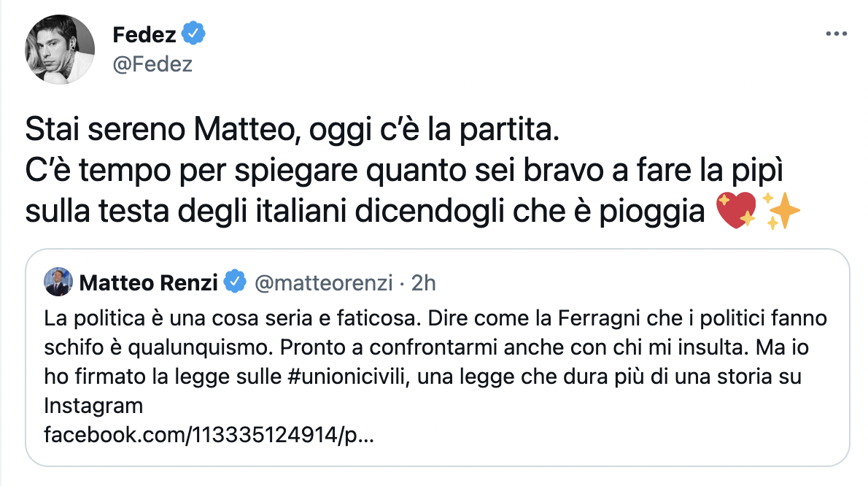
Task: Click Matteo Renzi's small avatar
Action: click(x=58, y=282)
